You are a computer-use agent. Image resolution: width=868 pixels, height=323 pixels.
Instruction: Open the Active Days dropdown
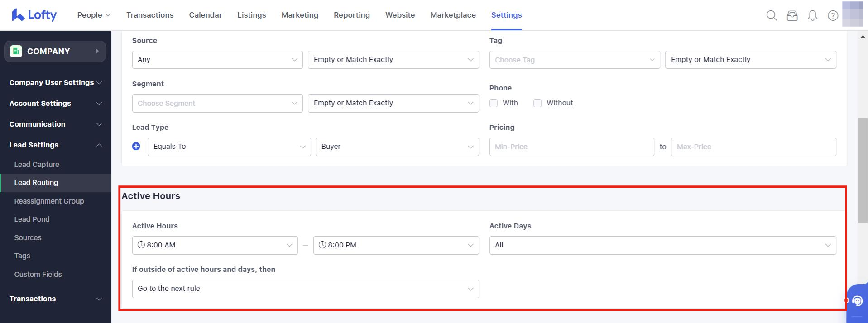click(662, 245)
